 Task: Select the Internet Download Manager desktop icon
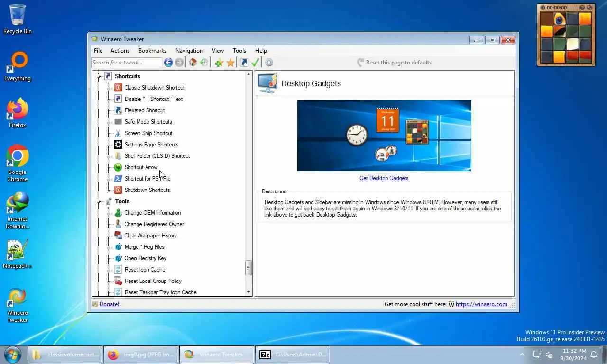(x=18, y=210)
